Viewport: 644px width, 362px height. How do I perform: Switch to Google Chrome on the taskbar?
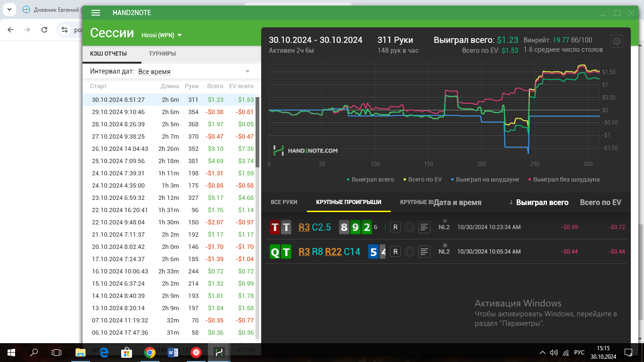[x=150, y=352]
